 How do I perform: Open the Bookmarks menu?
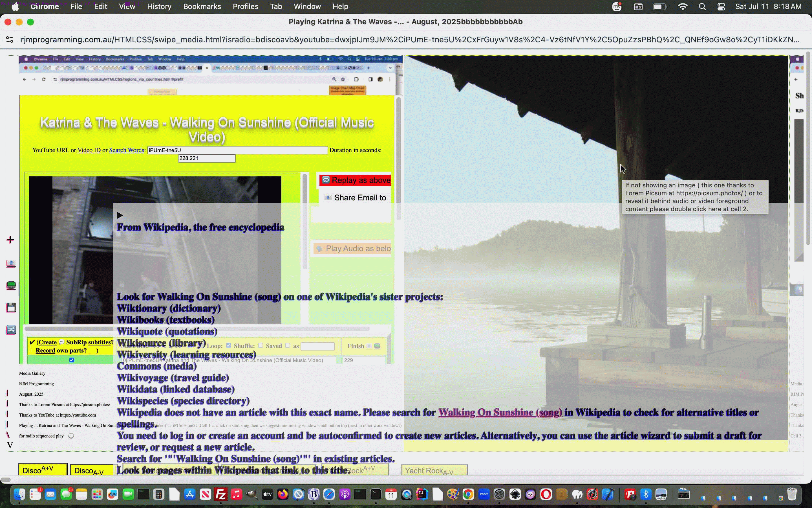[x=202, y=7]
